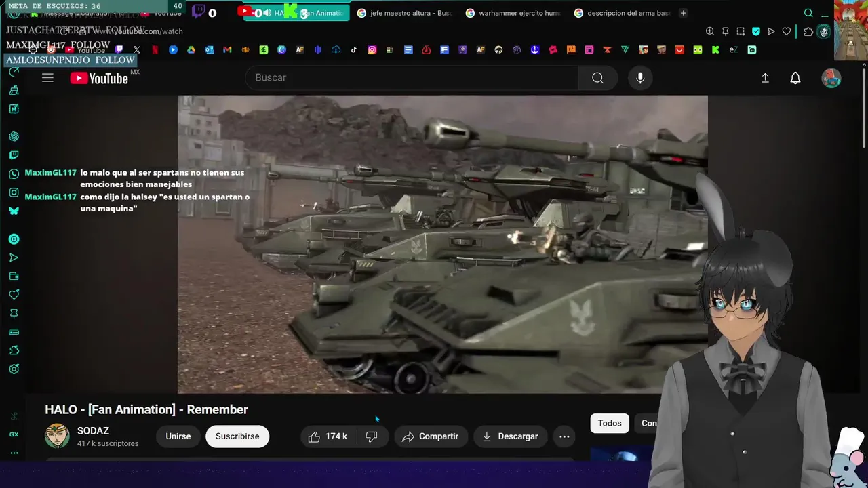
Task: Open the Twitch bookmark in bookmarks bar
Action: (x=119, y=49)
